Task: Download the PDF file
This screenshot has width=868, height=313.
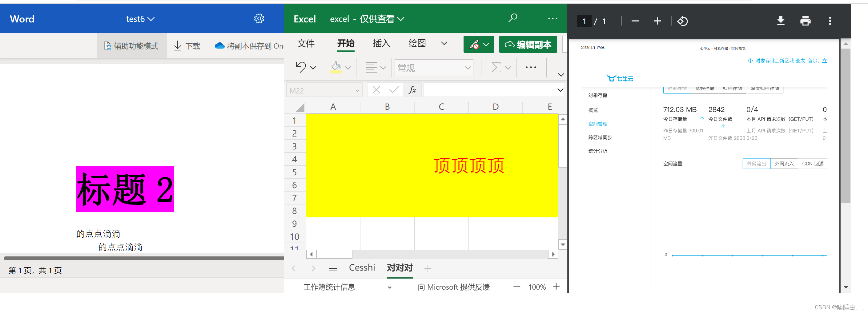Action: (x=781, y=21)
